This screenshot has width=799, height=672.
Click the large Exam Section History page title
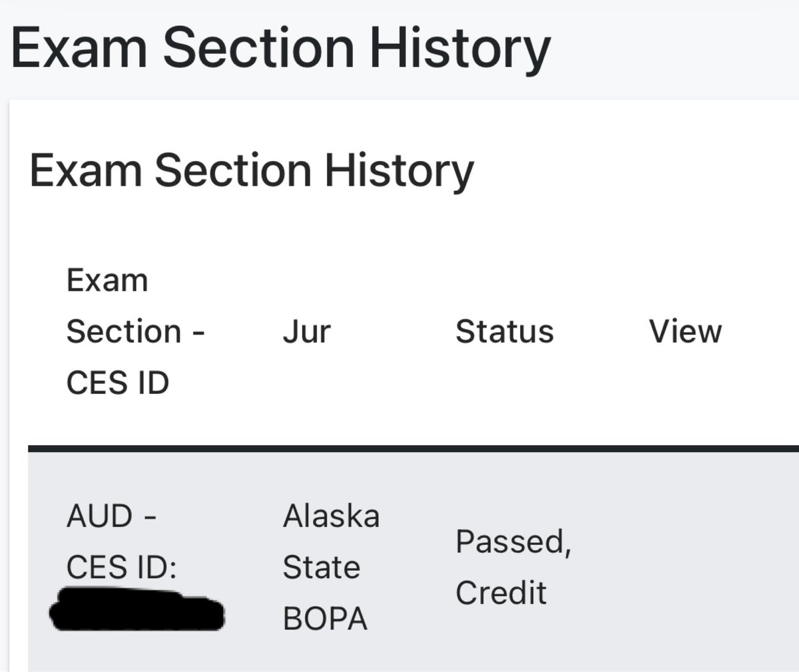pos(280,49)
